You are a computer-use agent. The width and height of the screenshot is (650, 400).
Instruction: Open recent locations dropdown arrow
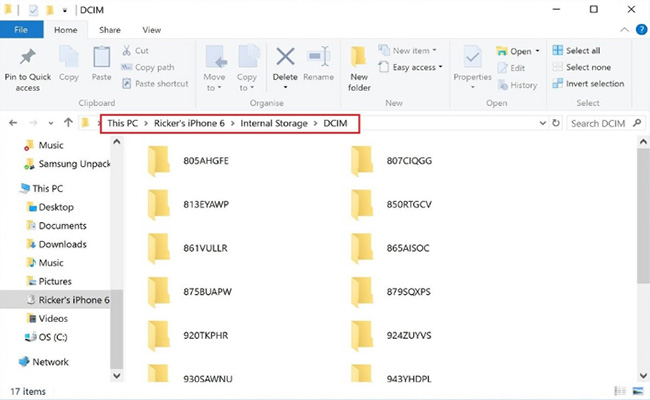coord(51,123)
